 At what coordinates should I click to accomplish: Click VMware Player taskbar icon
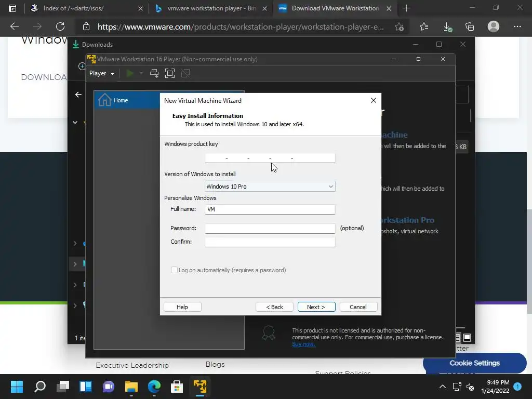[x=200, y=387]
